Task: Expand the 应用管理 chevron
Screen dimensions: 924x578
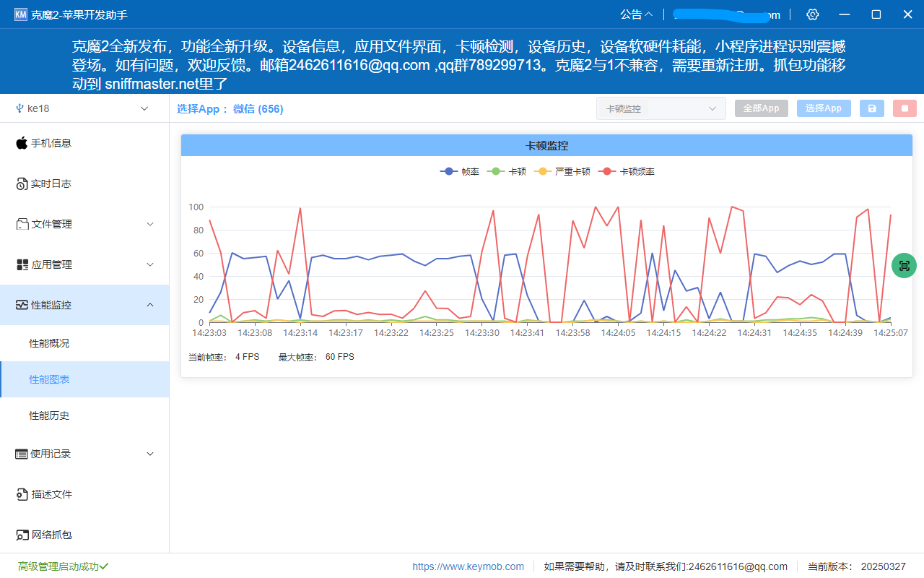Action: [x=150, y=264]
